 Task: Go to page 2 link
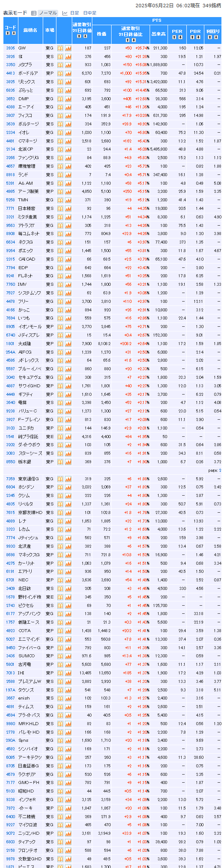pyautogui.click(x=220, y=470)
